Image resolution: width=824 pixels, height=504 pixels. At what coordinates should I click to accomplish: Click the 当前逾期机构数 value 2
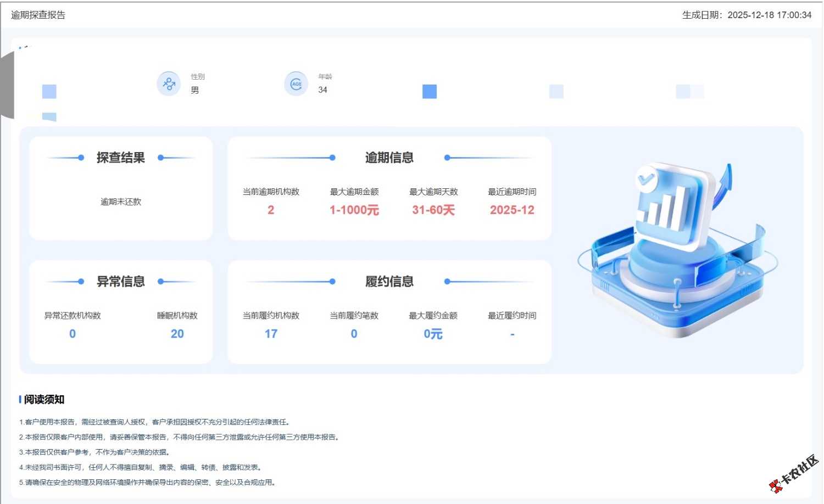(x=271, y=210)
